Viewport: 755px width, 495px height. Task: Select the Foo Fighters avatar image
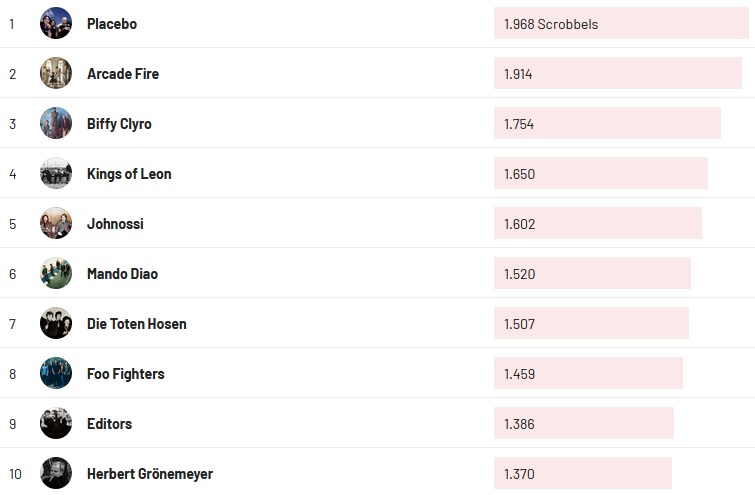click(56, 373)
